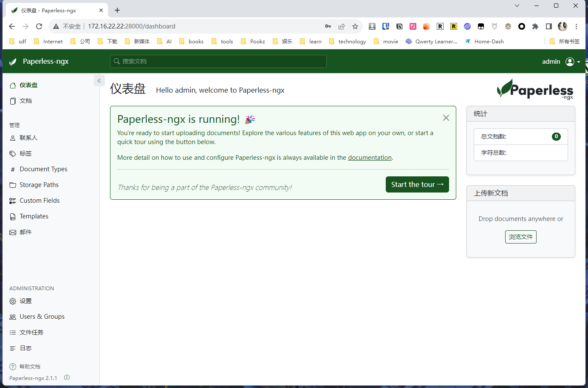The height and width of the screenshot is (388, 588).
Task: Toggle the browser side panel icon
Action: [549, 26]
